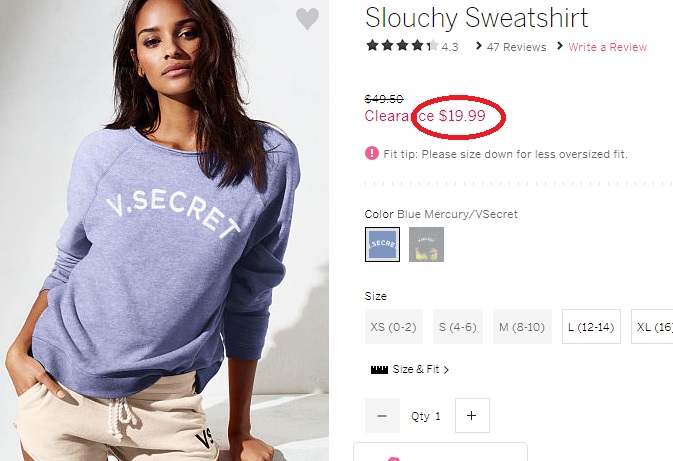Click the heart favorite icon on product photo
The height and width of the screenshot is (461, 673).
coord(307,19)
